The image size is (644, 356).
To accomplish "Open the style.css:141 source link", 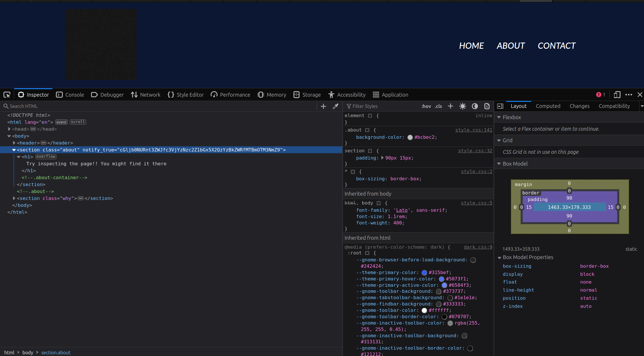I will coord(474,130).
